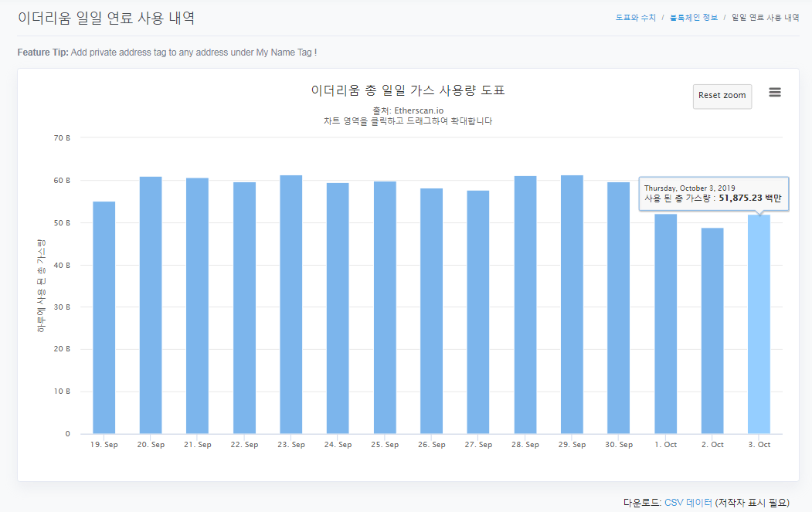Screen dimensions: 812x512
Task: Select the 29. Sep gas bar
Action: [572, 304]
